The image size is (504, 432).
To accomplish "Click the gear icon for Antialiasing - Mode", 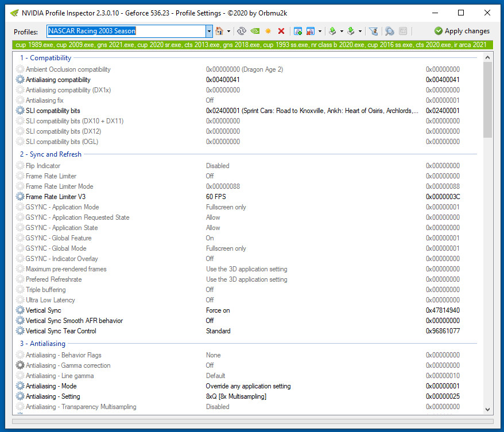I will point(20,386).
